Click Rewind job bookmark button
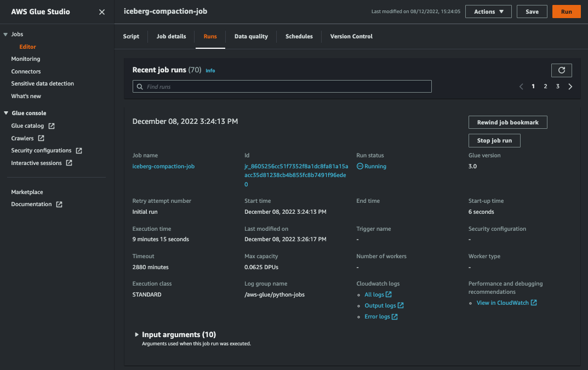 [x=508, y=122]
